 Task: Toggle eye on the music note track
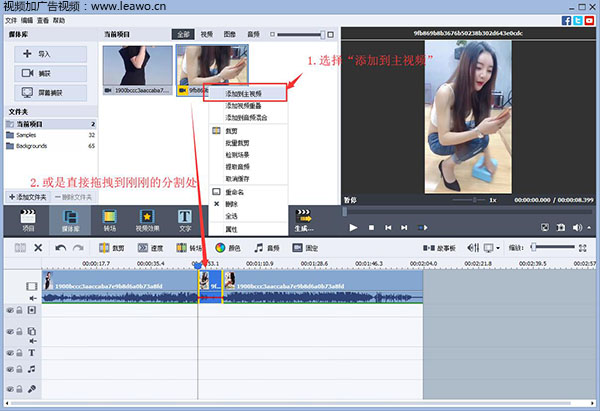(10, 369)
